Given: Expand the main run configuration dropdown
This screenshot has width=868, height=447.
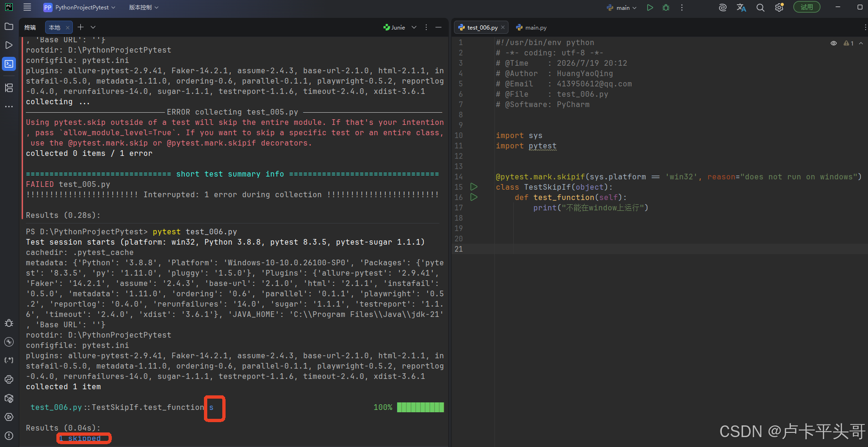Looking at the screenshot, I should point(621,8).
